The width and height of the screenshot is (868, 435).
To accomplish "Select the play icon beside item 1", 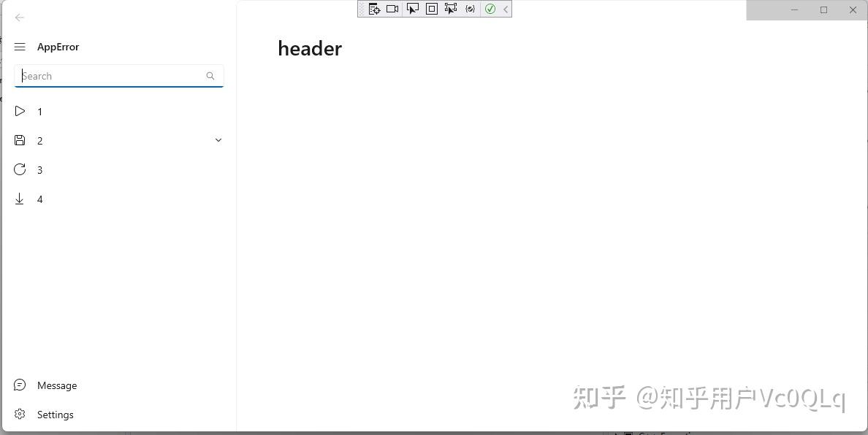I will [x=20, y=111].
